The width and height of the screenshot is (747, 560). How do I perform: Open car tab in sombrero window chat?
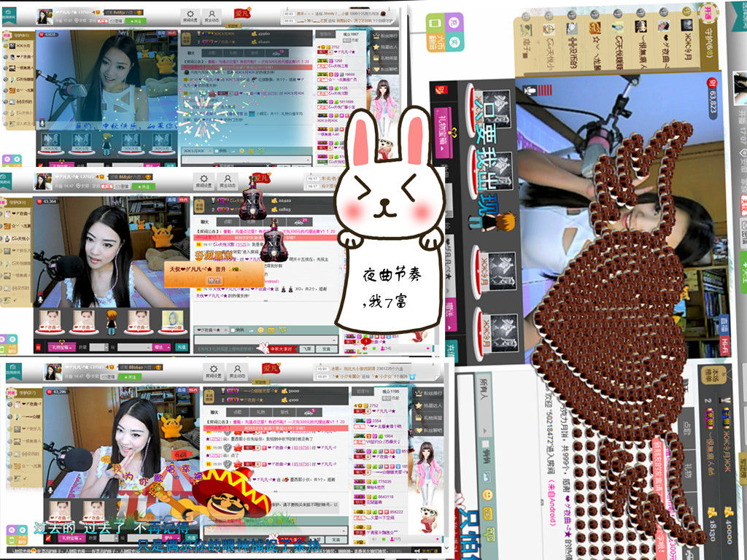click(309, 413)
